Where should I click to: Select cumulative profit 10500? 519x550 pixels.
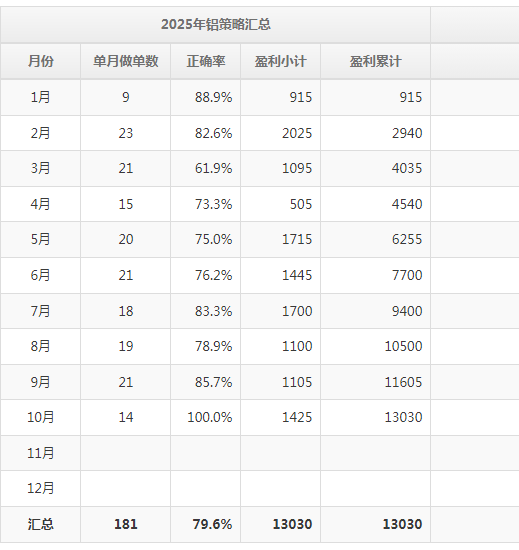(x=404, y=346)
